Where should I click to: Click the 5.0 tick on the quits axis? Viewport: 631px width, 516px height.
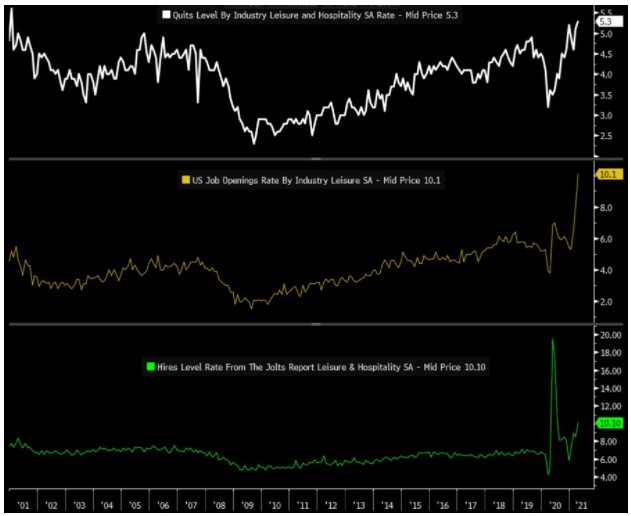[x=606, y=34]
